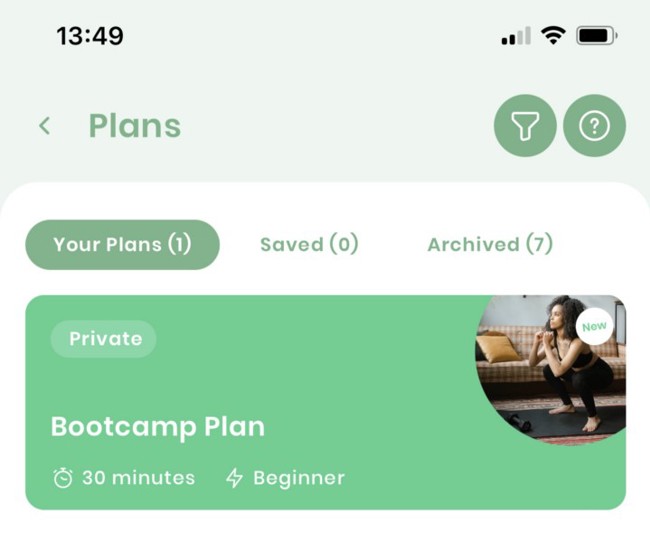Go back using the left chevron
The height and width of the screenshot is (550, 650).
click(x=45, y=126)
